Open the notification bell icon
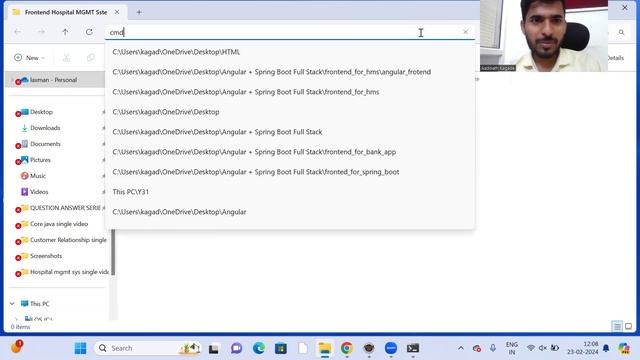This screenshot has width=640, height=360. point(606,348)
